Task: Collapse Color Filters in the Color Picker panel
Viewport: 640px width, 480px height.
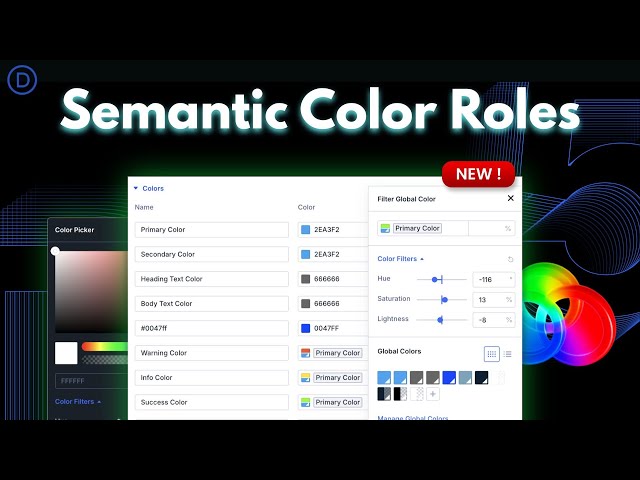Action: coord(78,402)
